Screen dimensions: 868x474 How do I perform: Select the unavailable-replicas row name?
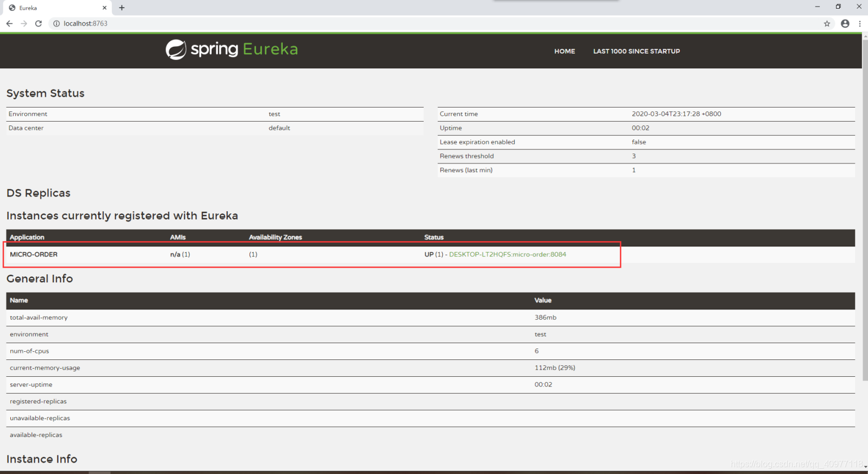pos(40,419)
